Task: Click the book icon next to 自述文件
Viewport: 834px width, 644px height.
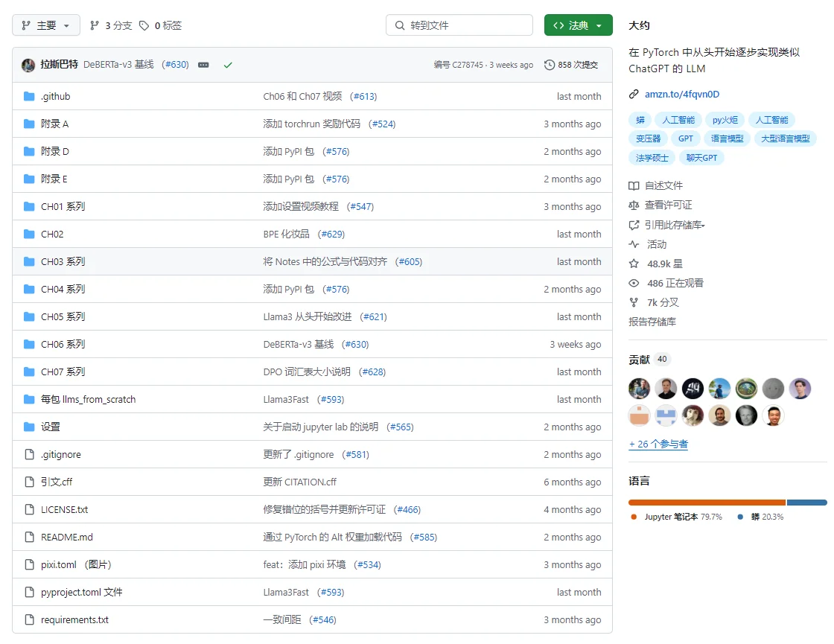Action: [x=634, y=185]
